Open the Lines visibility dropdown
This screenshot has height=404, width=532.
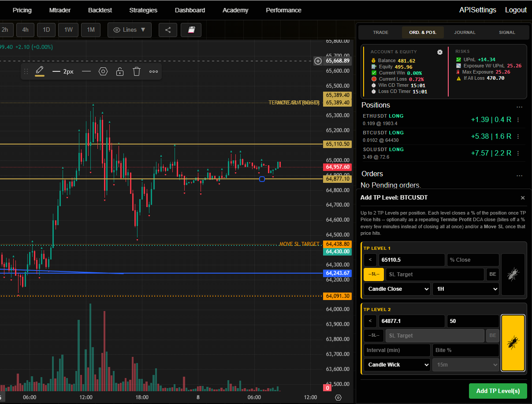[130, 30]
